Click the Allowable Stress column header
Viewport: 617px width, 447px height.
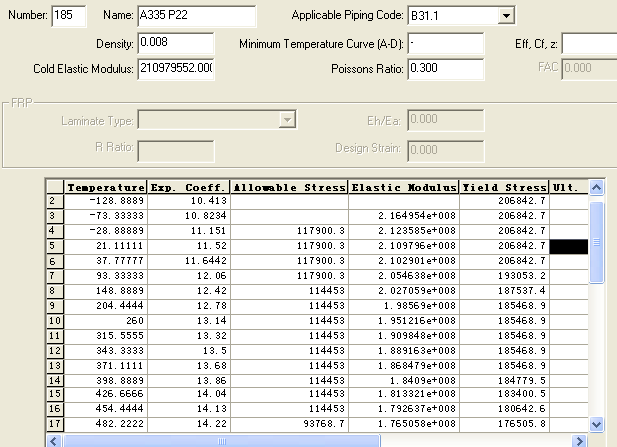pos(289,187)
